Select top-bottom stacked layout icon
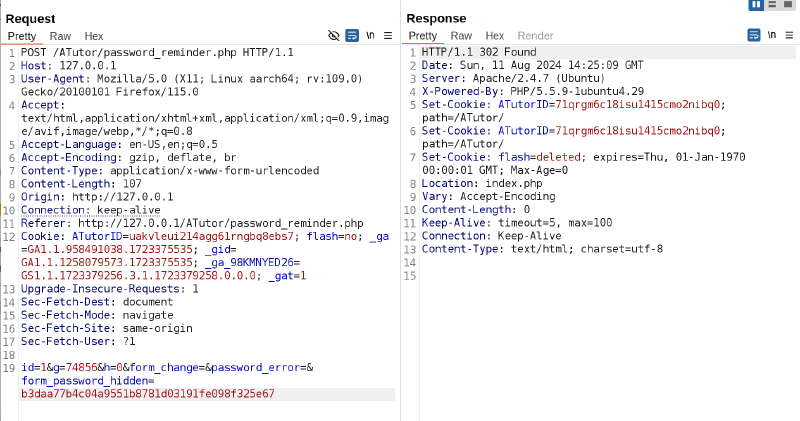The height and width of the screenshot is (421, 800). 772,5
